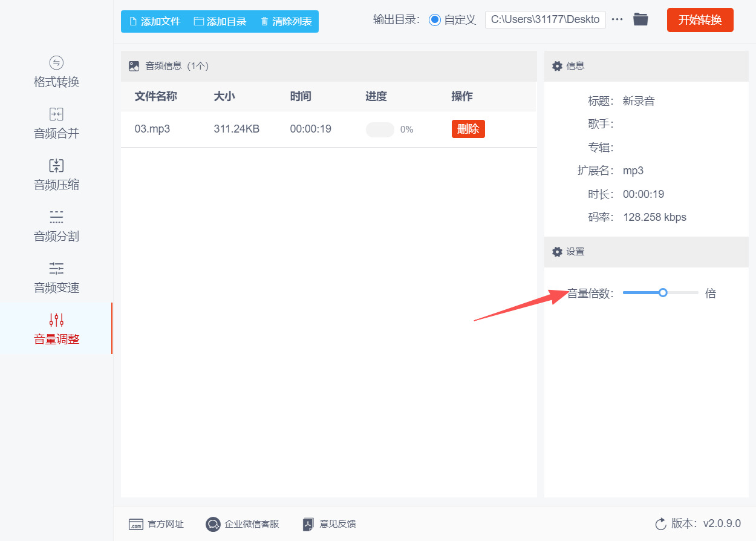This screenshot has width=756, height=541.
Task: Click the 音量调整 sidebar icon
Action: click(56, 320)
